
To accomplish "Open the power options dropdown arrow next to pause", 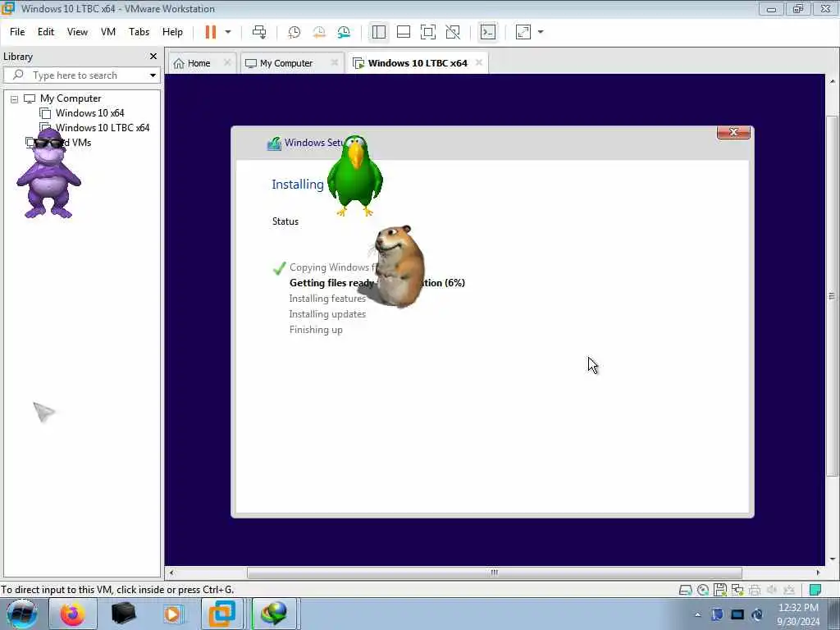I will (228, 32).
